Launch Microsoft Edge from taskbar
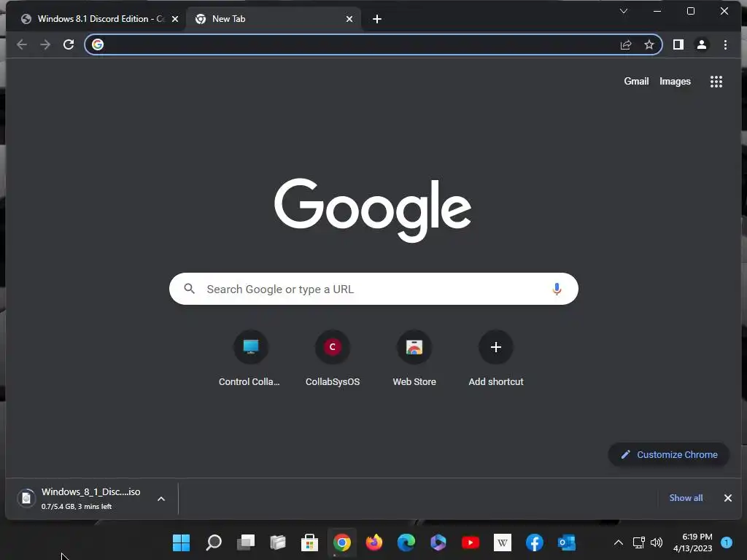The height and width of the screenshot is (560, 747). coord(406,542)
